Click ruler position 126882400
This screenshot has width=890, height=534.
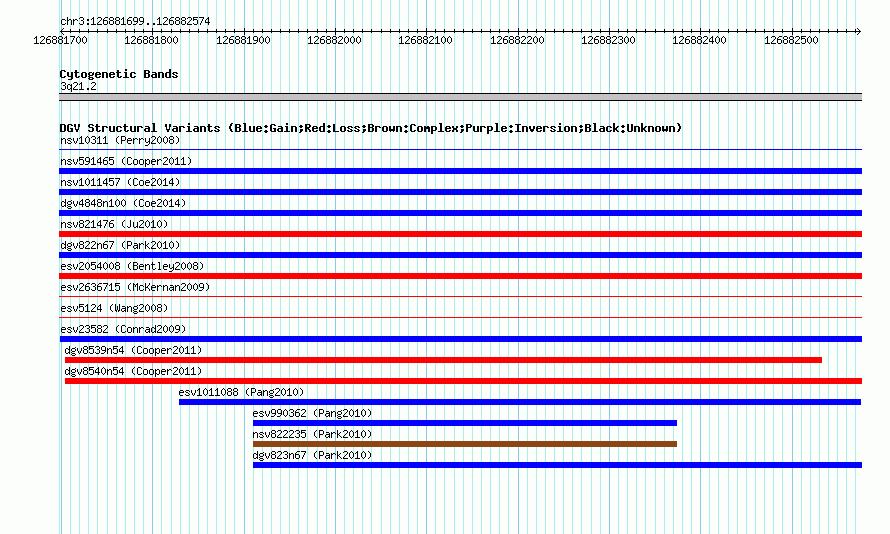click(x=699, y=40)
